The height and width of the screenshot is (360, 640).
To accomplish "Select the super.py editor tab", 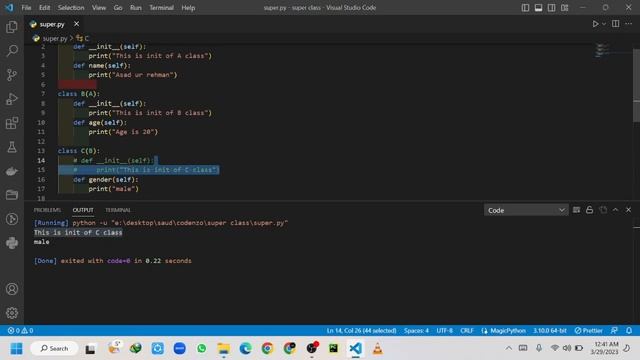I will pyautogui.click(x=52, y=24).
